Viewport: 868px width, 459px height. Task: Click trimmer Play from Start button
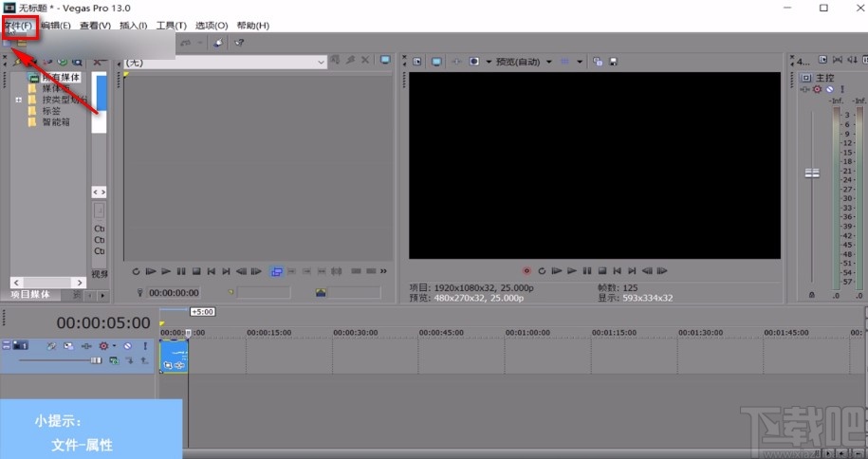click(151, 271)
